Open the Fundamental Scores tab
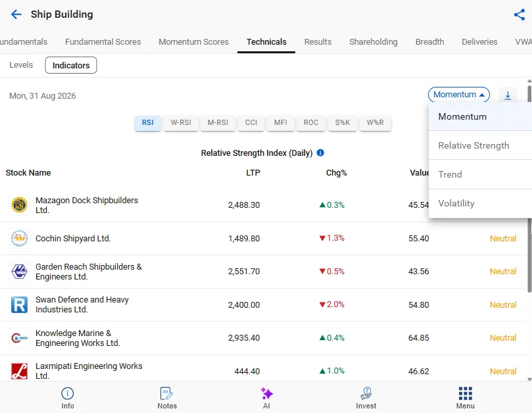Image resolution: width=532 pixels, height=413 pixels. [x=103, y=41]
